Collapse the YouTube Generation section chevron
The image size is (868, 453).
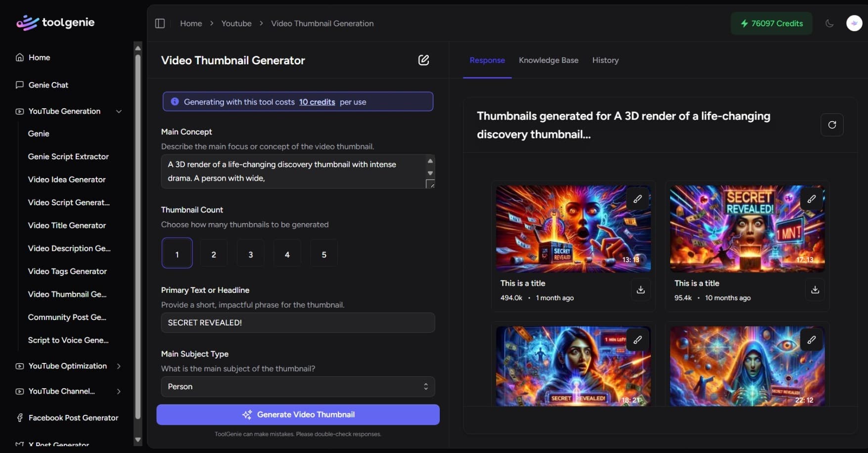pos(119,111)
